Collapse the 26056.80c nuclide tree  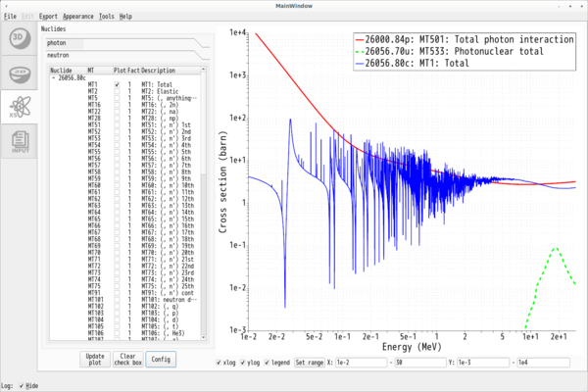[53, 78]
